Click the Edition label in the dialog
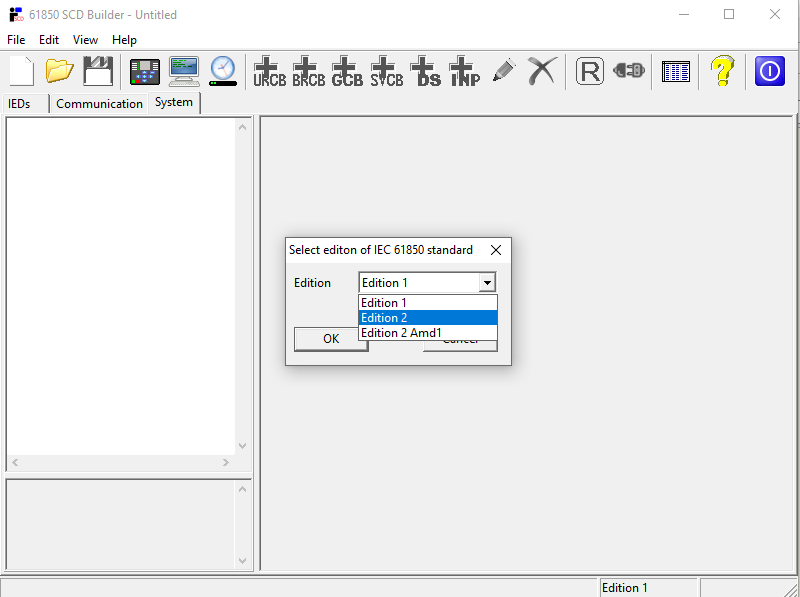Image resolution: width=800 pixels, height=597 pixels. pos(312,283)
